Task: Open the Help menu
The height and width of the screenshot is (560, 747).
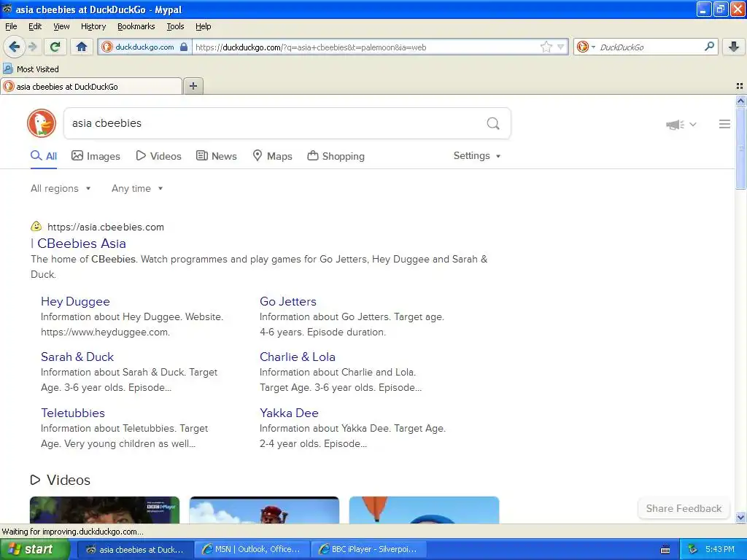Action: click(203, 26)
